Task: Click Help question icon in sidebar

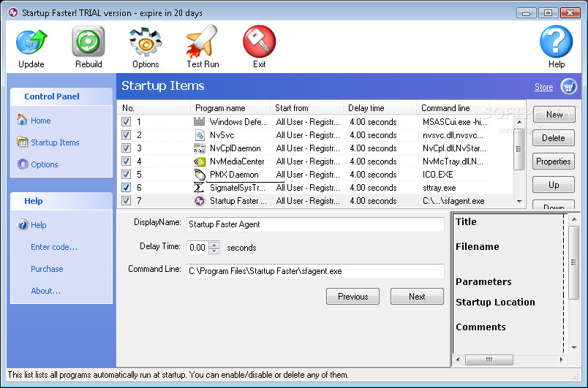Action: coord(23,225)
